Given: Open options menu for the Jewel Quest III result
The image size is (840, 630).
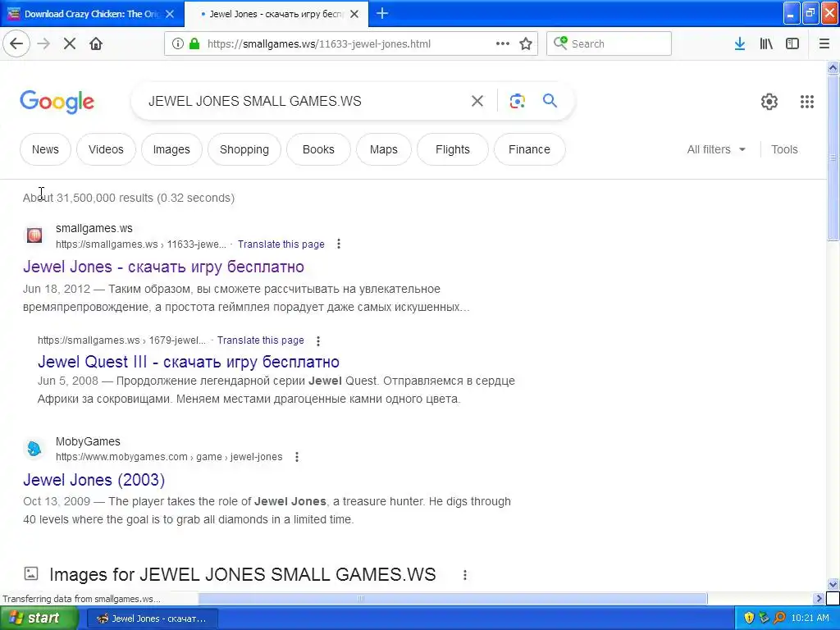Looking at the screenshot, I should pos(318,340).
